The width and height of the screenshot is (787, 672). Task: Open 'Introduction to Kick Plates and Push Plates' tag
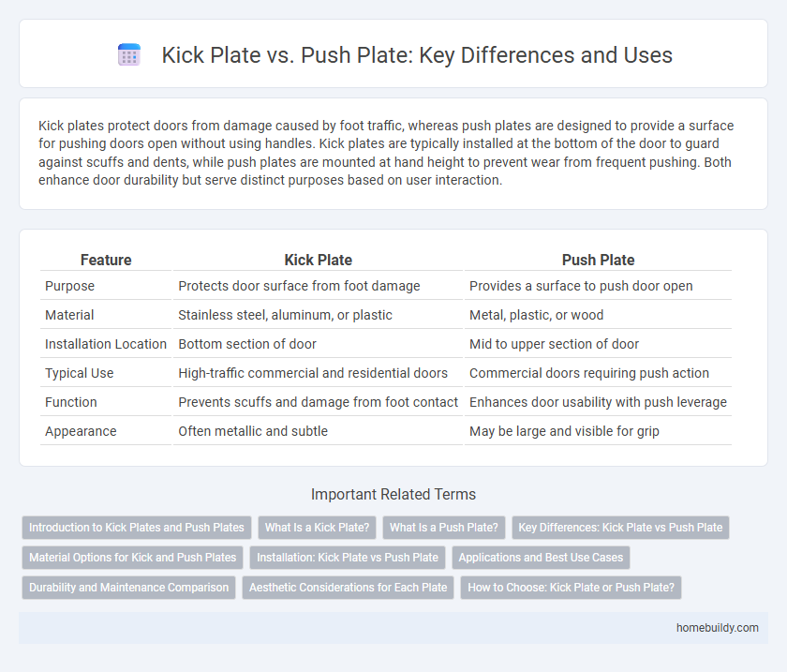pyautogui.click(x=137, y=528)
